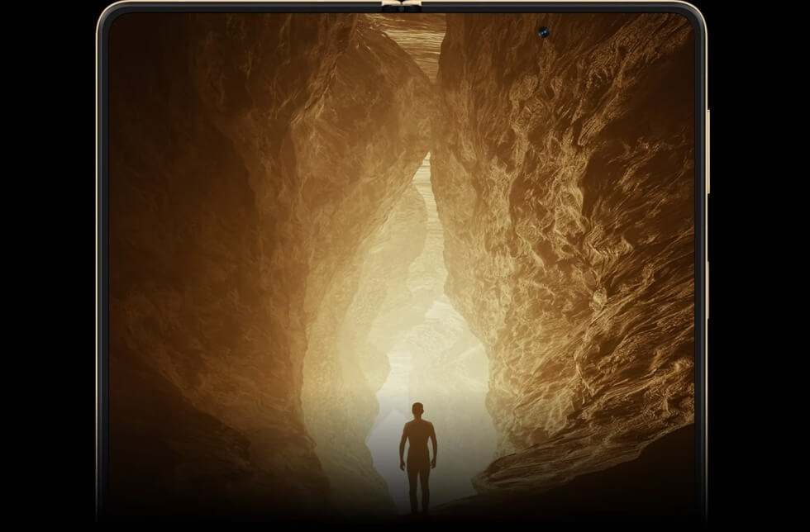This screenshot has width=810, height=532.
Task: Select the head of the silhouetted figure
Action: pos(417,410)
